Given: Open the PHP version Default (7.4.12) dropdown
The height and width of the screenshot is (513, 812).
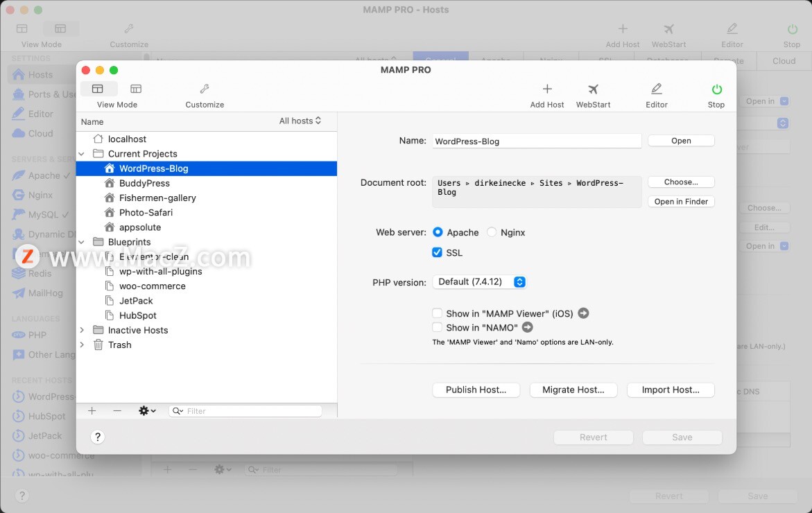Looking at the screenshot, I should (x=480, y=281).
